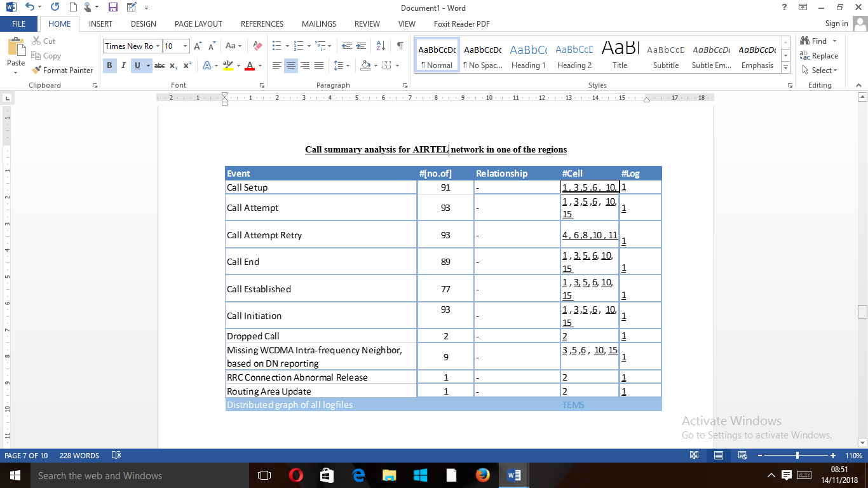Open Task View on taskbar

coord(264,475)
